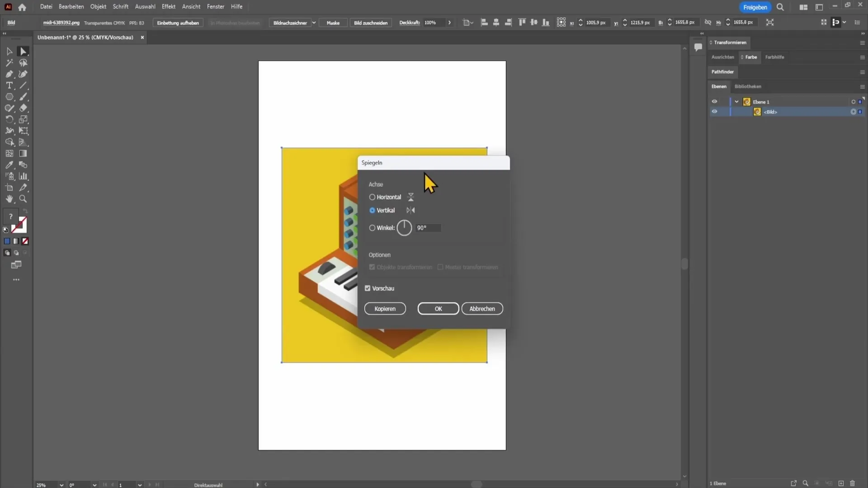Image resolution: width=868 pixels, height=488 pixels.
Task: Pick the Eyedropper tool
Action: pos(9,165)
